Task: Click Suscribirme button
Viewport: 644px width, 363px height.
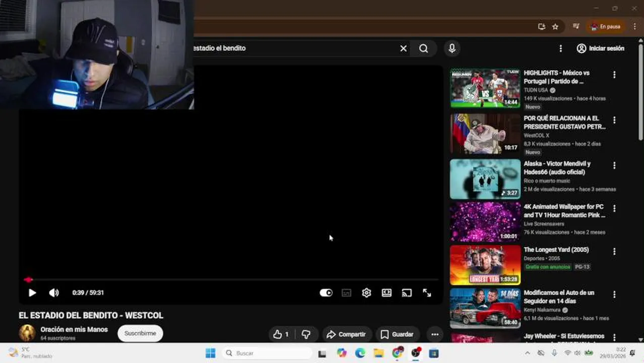Action: (140, 333)
